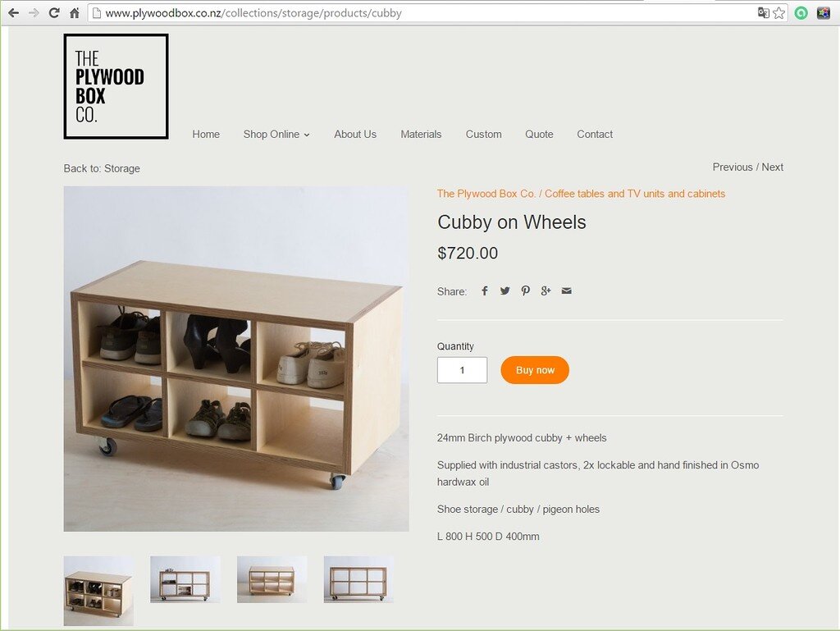Open the About Us menu item
The width and height of the screenshot is (840, 631).
pyautogui.click(x=355, y=135)
